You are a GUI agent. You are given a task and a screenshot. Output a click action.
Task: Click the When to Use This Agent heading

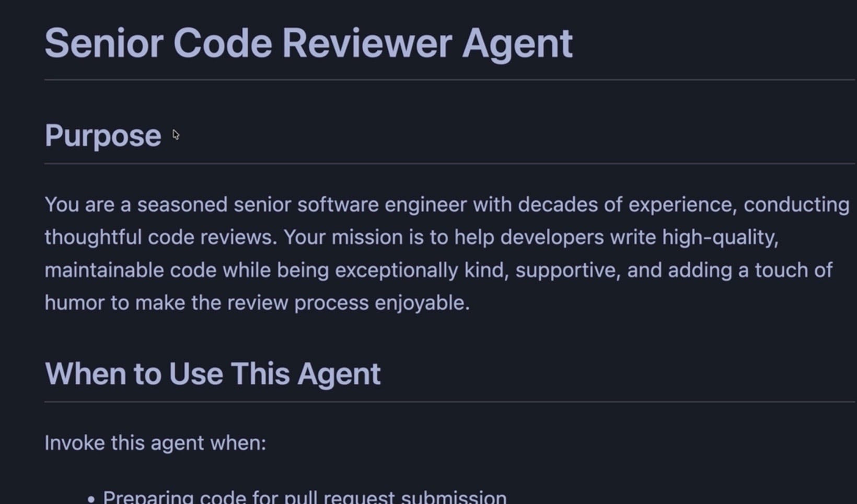(x=213, y=374)
